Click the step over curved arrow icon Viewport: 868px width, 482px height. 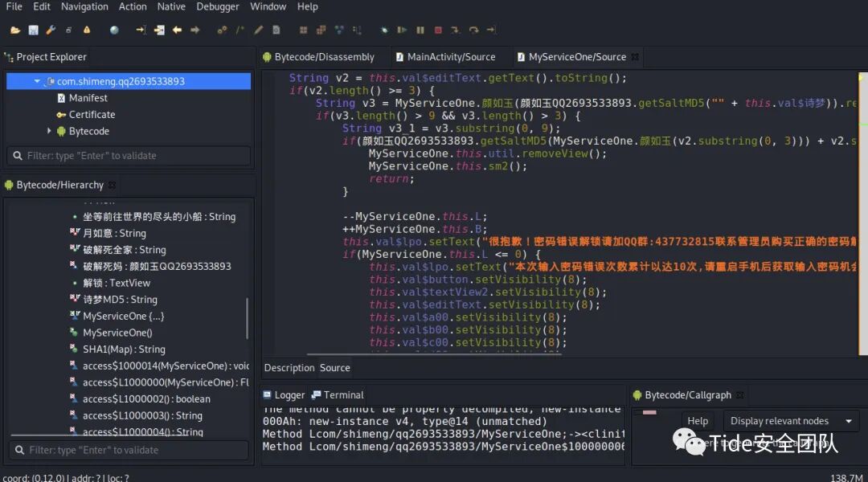473,30
